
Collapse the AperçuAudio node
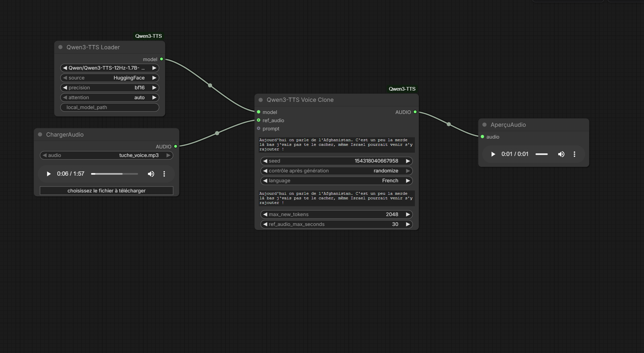pyautogui.click(x=485, y=125)
